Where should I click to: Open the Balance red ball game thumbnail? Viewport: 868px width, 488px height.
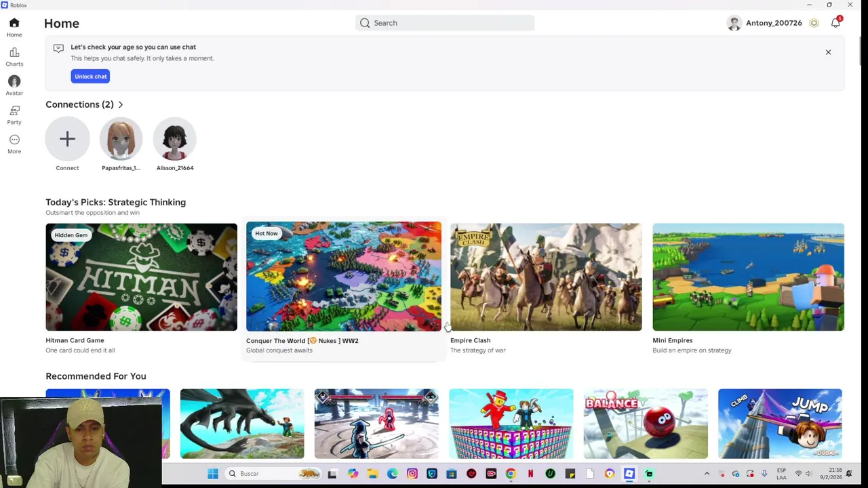[x=646, y=424]
